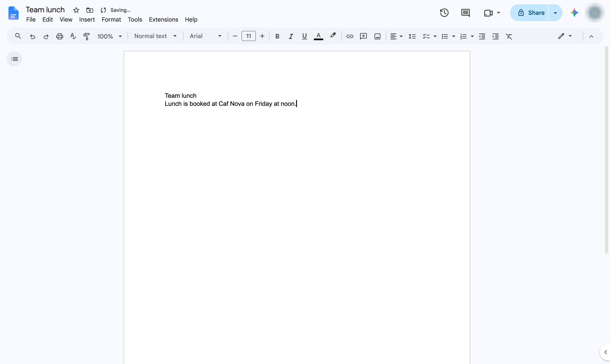610x364 pixels.
Task: Decrease indent of the paragraph
Action: (482, 36)
